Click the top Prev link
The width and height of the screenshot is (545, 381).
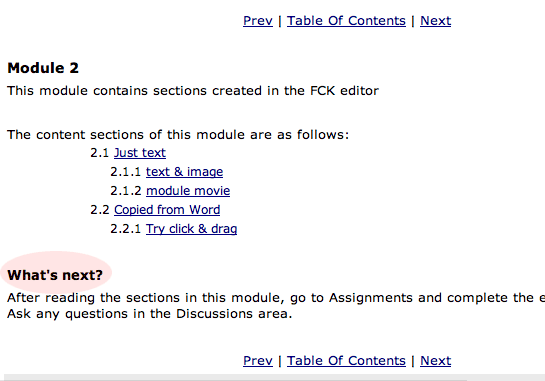258,21
